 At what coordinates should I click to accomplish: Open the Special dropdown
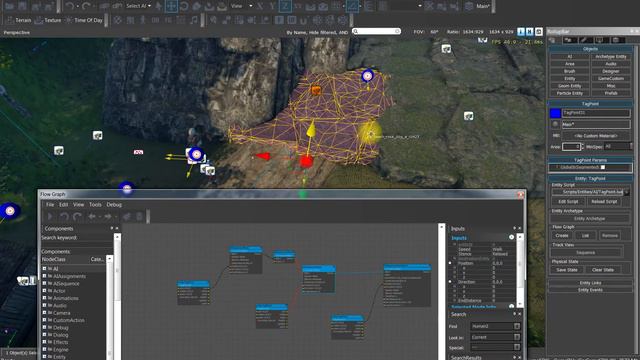point(517,347)
